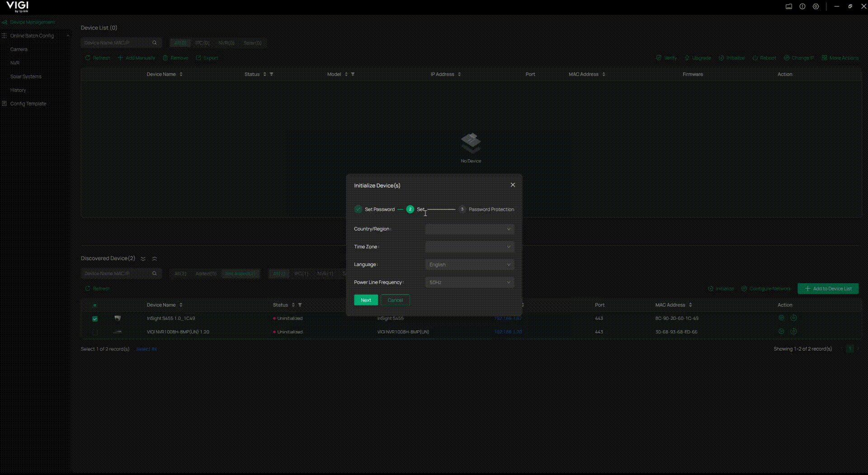Open the Change IP tool
The image size is (868, 475).
click(799, 58)
